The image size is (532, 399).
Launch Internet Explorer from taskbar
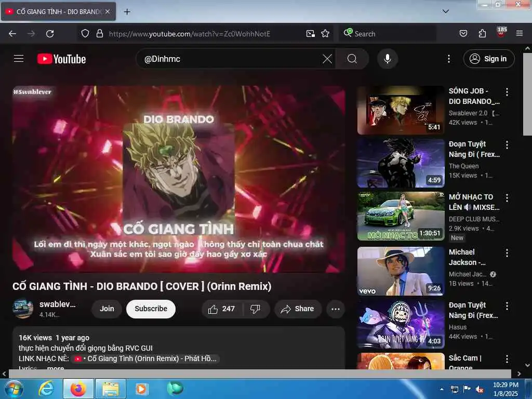pyautogui.click(x=46, y=389)
